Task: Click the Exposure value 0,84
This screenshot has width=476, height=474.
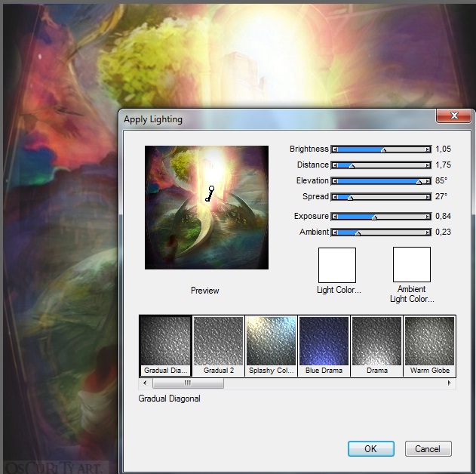Action: click(x=443, y=216)
